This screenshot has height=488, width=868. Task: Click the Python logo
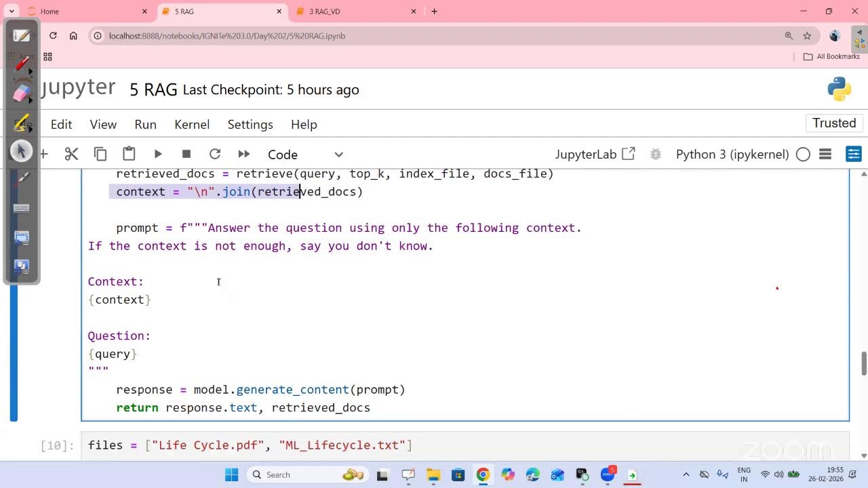click(839, 89)
